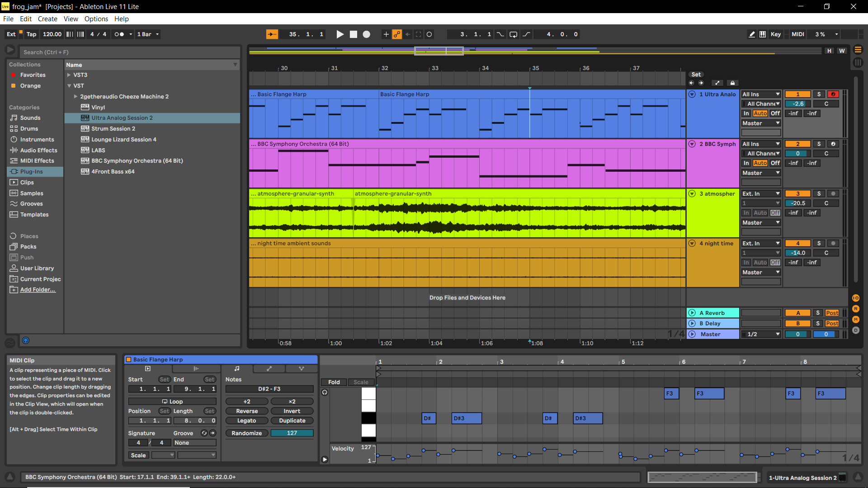Screen dimensions: 868x488
Task: Open the Options menu
Action: point(96,19)
